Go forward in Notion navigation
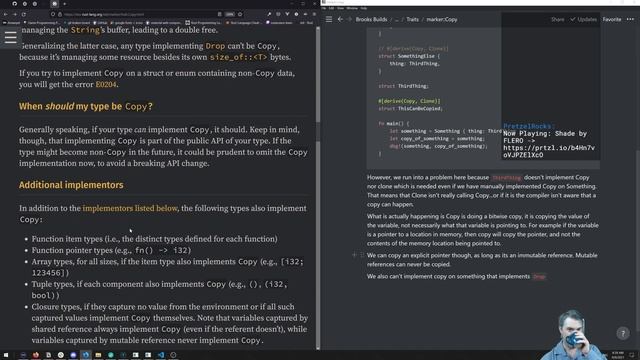 point(349,19)
